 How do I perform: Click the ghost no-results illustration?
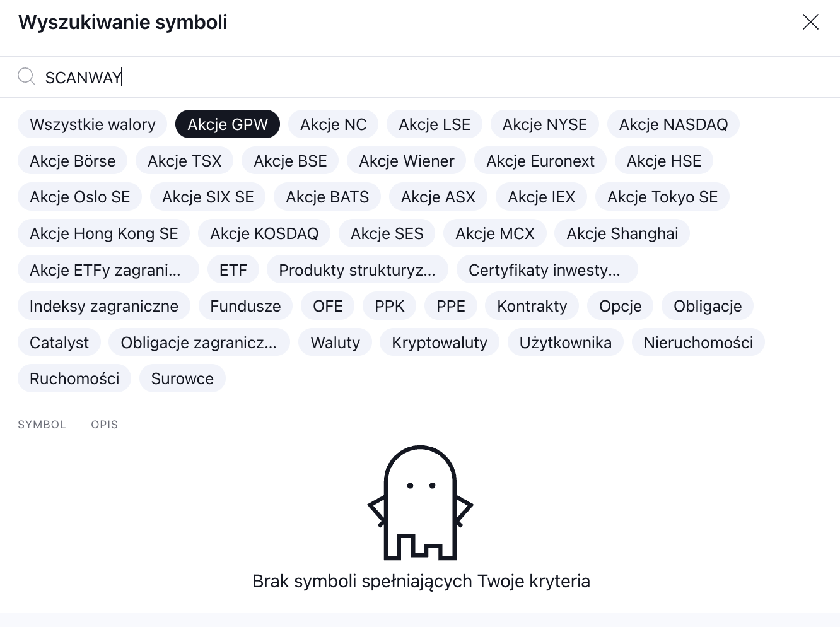click(420, 503)
